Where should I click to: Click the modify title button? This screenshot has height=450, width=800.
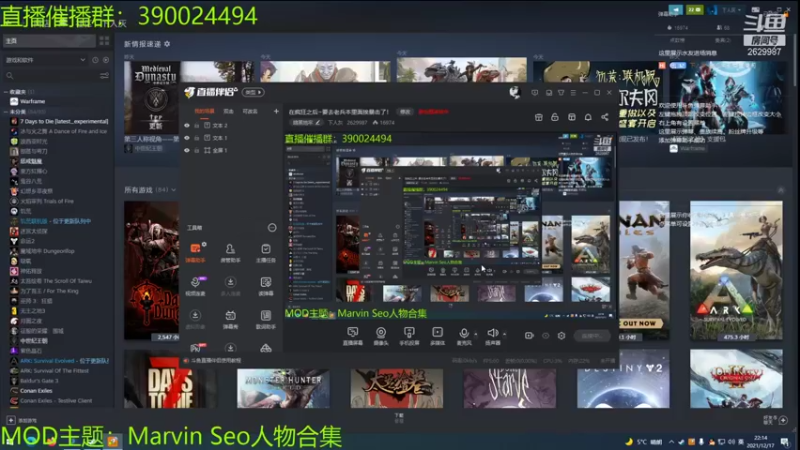click(x=405, y=112)
